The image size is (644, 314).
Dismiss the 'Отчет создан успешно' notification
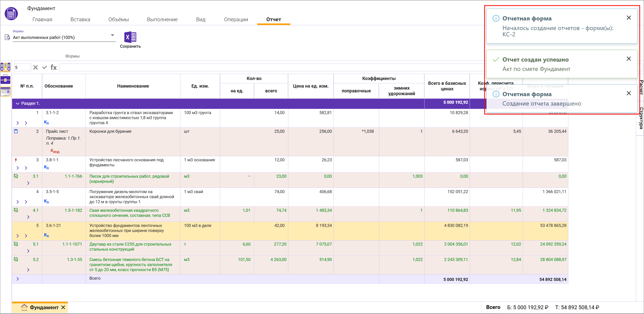[629, 59]
